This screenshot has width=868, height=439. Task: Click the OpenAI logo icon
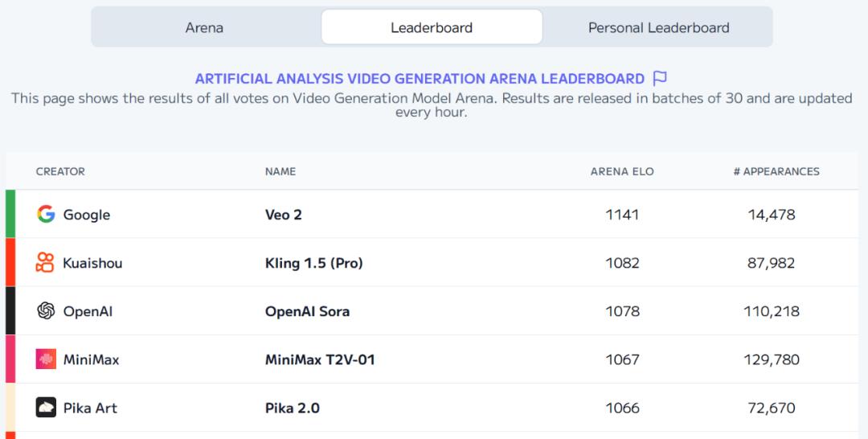[46, 310]
